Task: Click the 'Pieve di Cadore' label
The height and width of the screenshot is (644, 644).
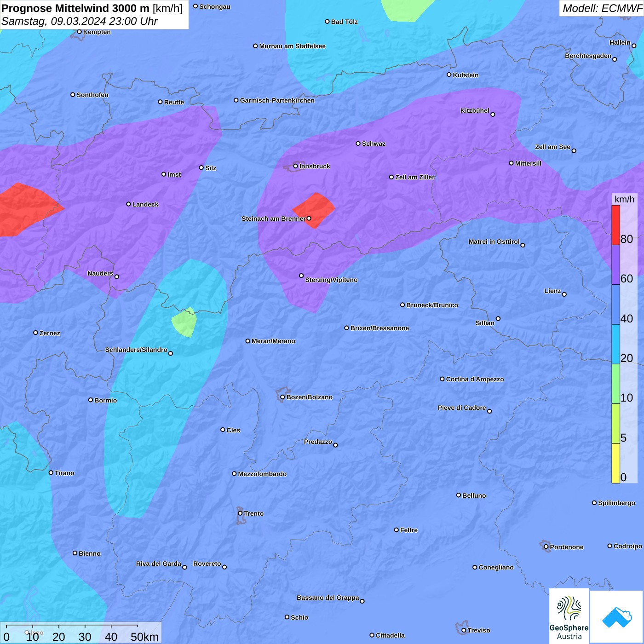Action: pos(462,408)
